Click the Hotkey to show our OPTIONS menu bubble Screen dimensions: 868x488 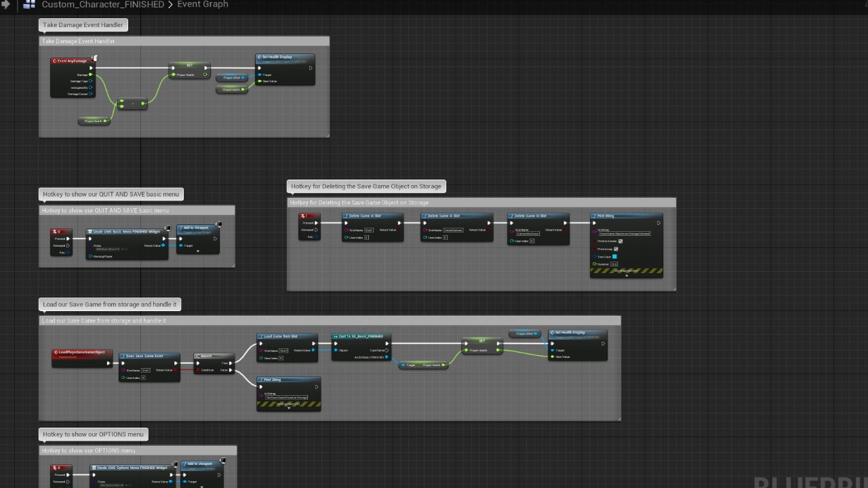pos(93,434)
